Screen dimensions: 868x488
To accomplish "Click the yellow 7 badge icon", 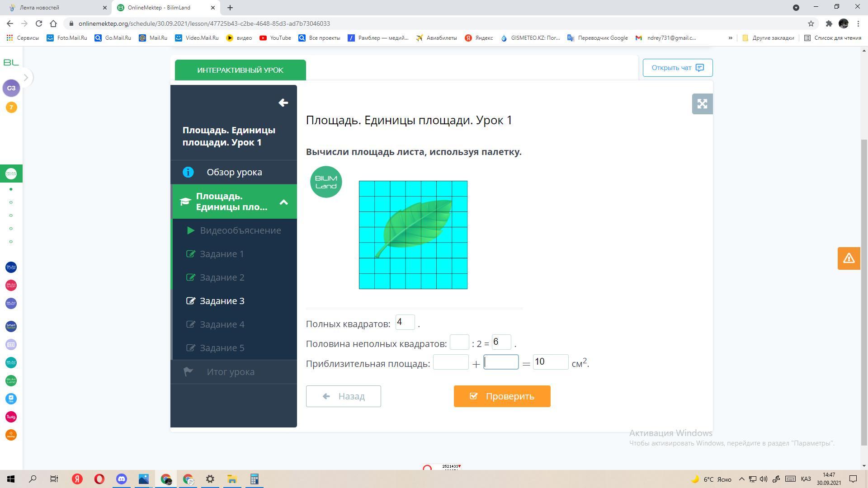I will click(x=11, y=108).
